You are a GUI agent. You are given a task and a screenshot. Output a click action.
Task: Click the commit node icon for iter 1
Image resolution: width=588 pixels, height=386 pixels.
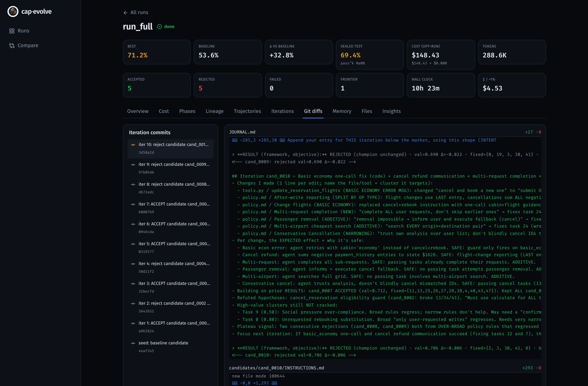click(133, 324)
